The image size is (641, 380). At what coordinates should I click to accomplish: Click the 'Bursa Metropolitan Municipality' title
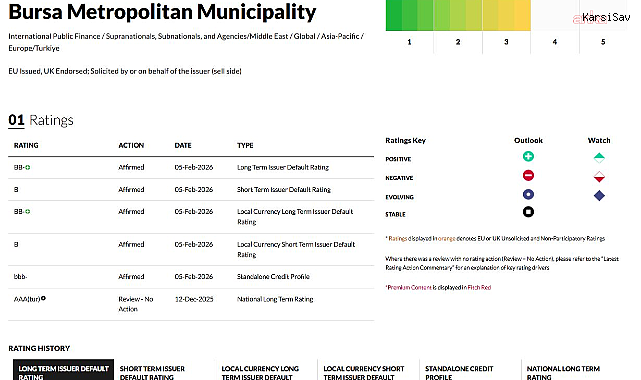[162, 12]
